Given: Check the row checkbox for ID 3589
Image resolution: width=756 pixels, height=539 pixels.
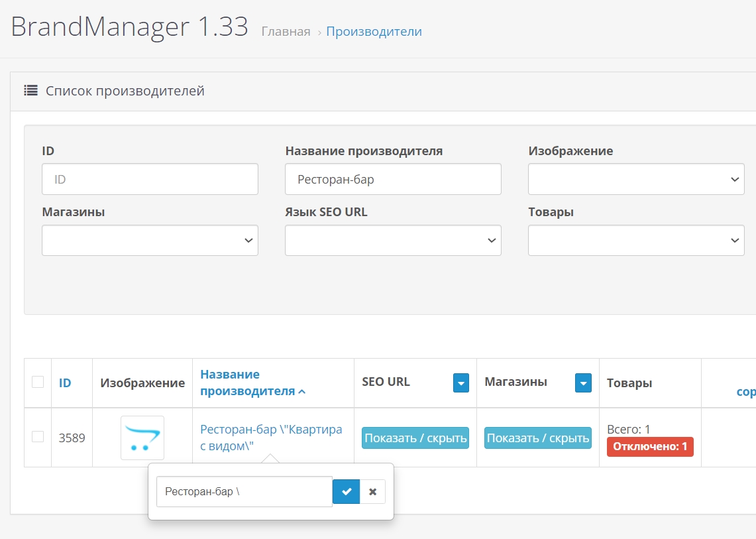Looking at the screenshot, I should 38,436.
